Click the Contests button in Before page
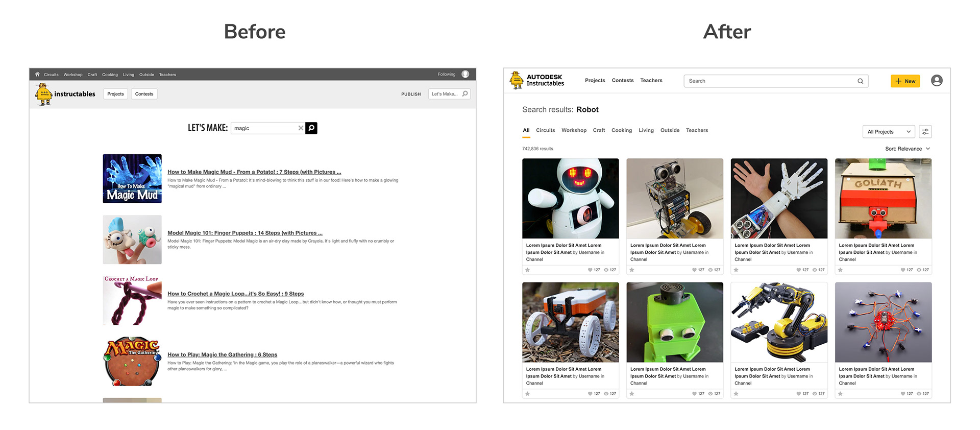Image resolution: width=980 pixels, height=430 pixels. click(144, 94)
